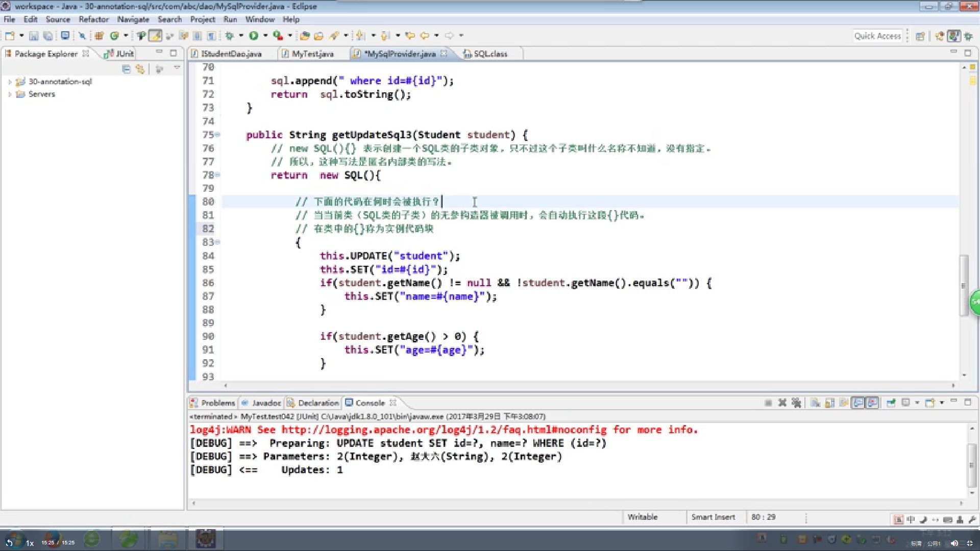Toggle Console Scroll Lock icon
Screen dimensions: 980x551
(x=830, y=403)
